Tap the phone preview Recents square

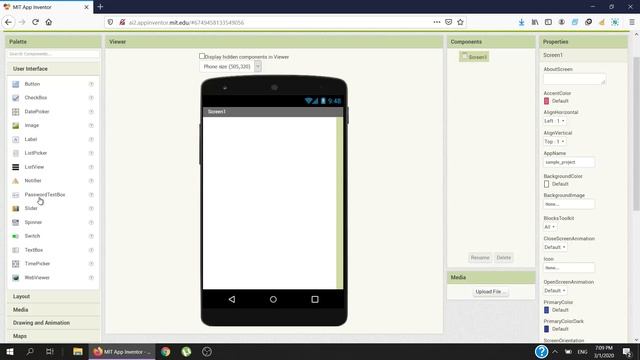click(x=315, y=300)
